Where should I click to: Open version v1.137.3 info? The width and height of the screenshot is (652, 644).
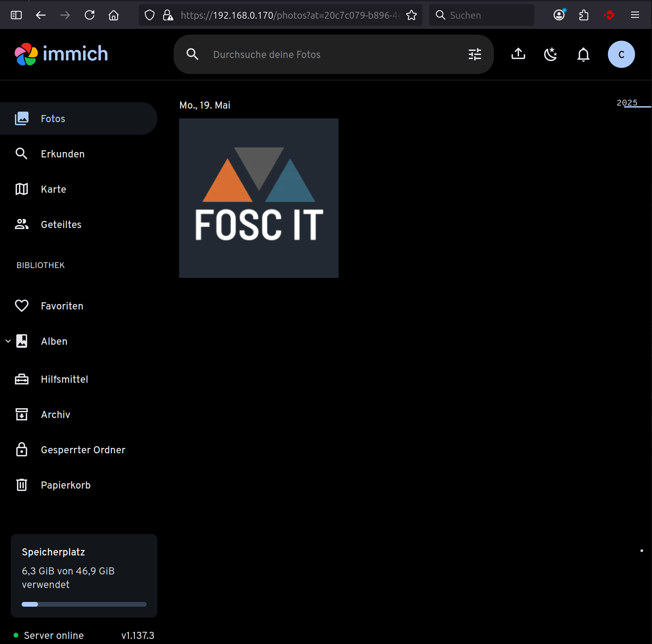[138, 636]
